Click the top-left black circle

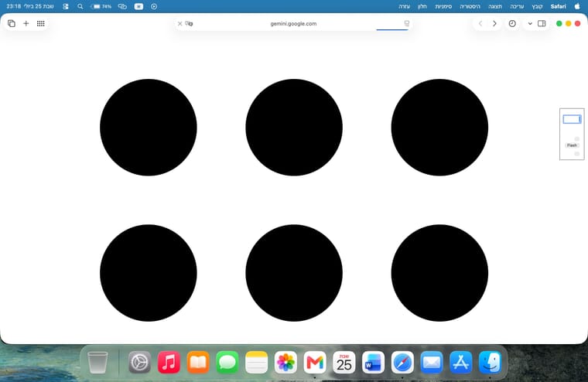point(149,128)
